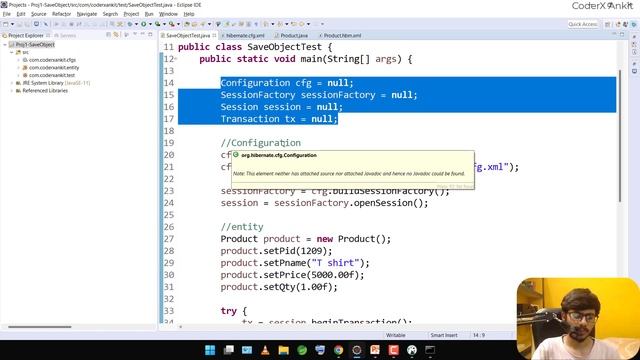640x360 pixels.
Task: Expand the Referenced Libraries node
Action: (x=12, y=91)
